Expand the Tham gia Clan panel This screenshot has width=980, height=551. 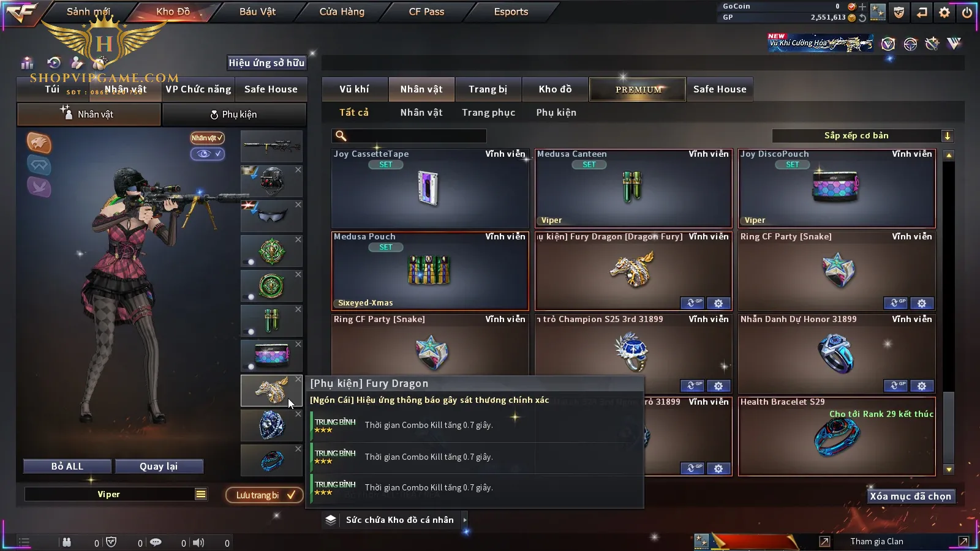[963, 541]
